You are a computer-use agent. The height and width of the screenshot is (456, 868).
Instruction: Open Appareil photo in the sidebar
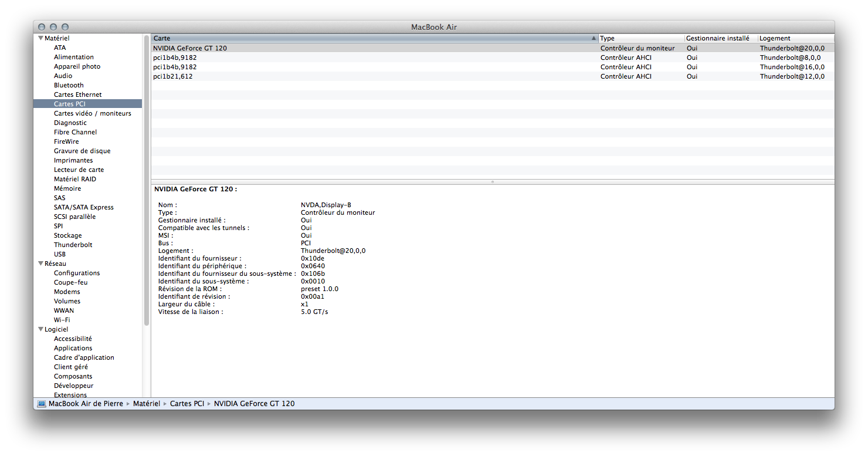[77, 66]
